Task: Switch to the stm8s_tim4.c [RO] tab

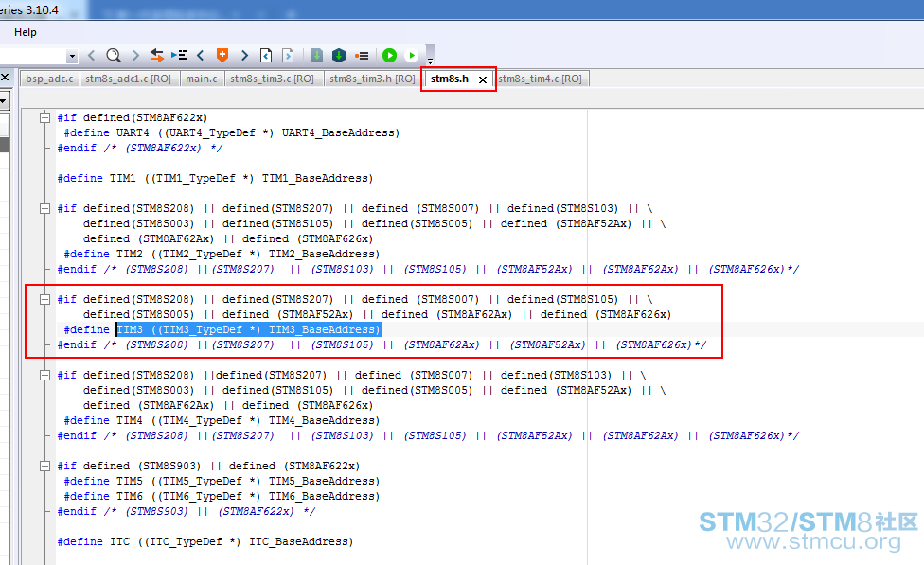Action: [x=540, y=79]
